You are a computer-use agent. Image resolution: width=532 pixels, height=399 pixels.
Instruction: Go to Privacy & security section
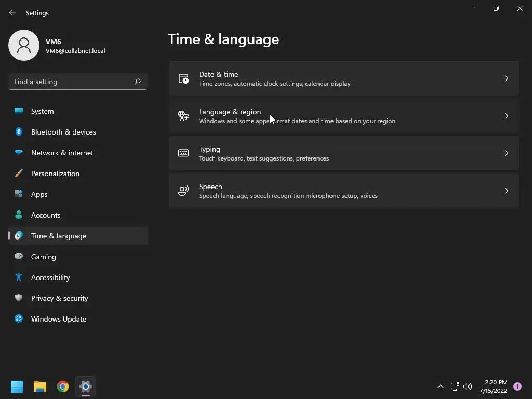[x=78, y=298]
